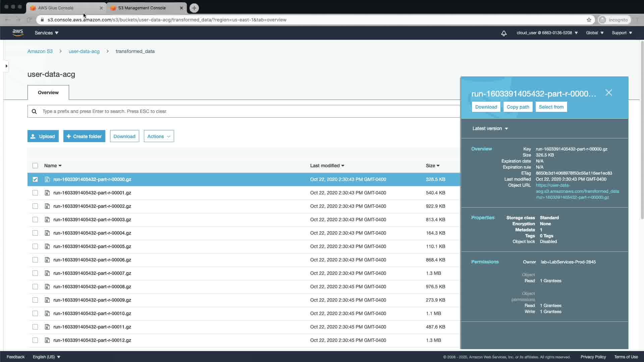
Task: Expand the Latest version dropdown
Action: tap(490, 129)
